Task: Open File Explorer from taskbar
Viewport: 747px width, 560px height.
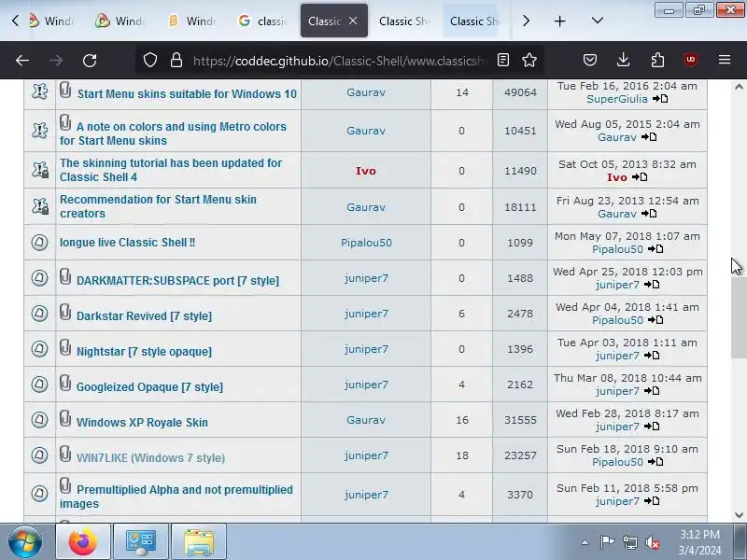Action: tap(199, 541)
